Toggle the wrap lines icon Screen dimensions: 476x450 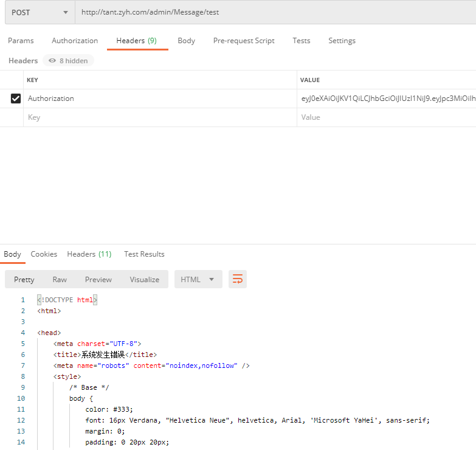(x=238, y=279)
